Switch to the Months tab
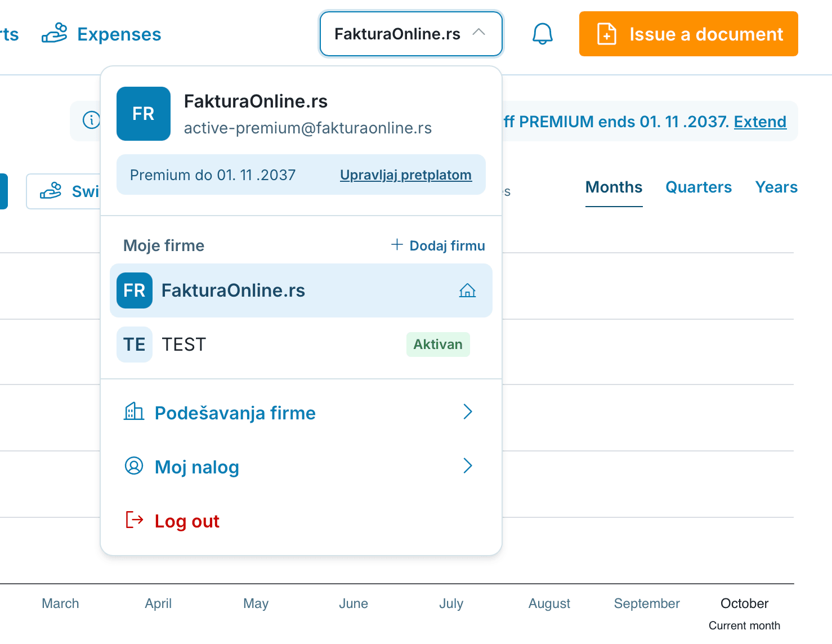Viewport: 832px width, 644px height. click(614, 187)
